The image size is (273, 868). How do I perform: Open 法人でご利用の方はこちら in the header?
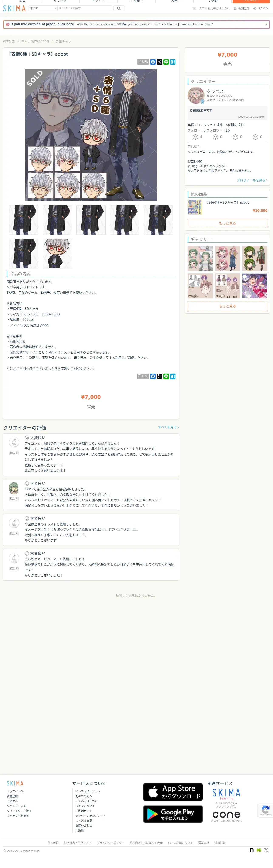tap(211, 9)
